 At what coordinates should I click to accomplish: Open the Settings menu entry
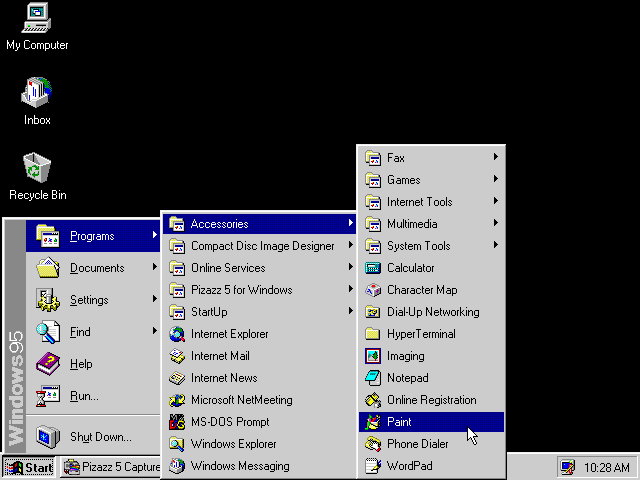tap(93, 300)
